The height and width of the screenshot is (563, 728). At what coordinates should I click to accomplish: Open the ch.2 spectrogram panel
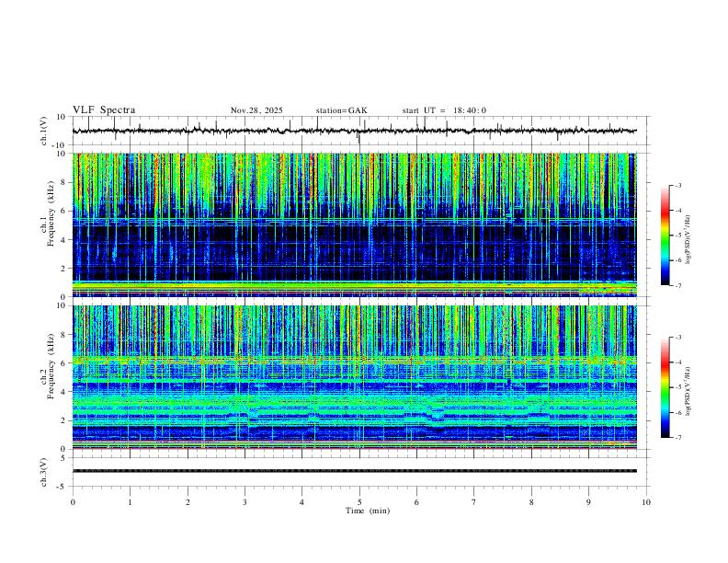pyautogui.click(x=354, y=377)
